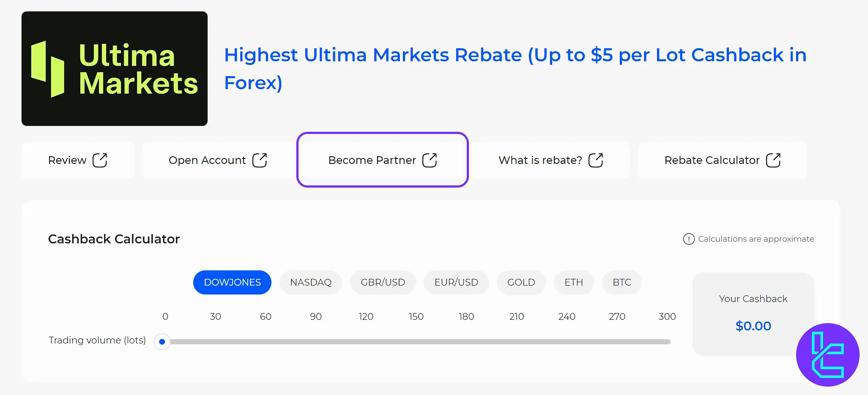Viewport: 868px width, 395px height.
Task: Click the exclamation info icon near Calculations
Action: pyautogui.click(x=689, y=239)
